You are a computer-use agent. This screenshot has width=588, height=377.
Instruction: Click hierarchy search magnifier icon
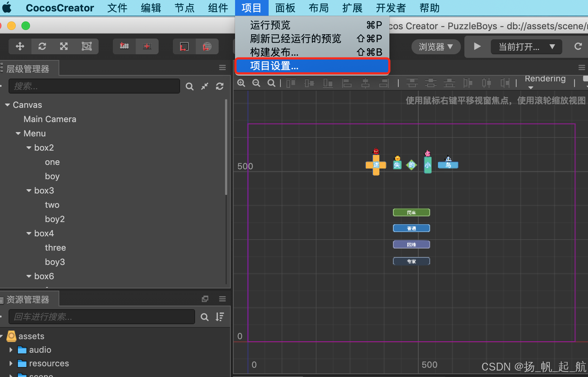click(x=190, y=86)
